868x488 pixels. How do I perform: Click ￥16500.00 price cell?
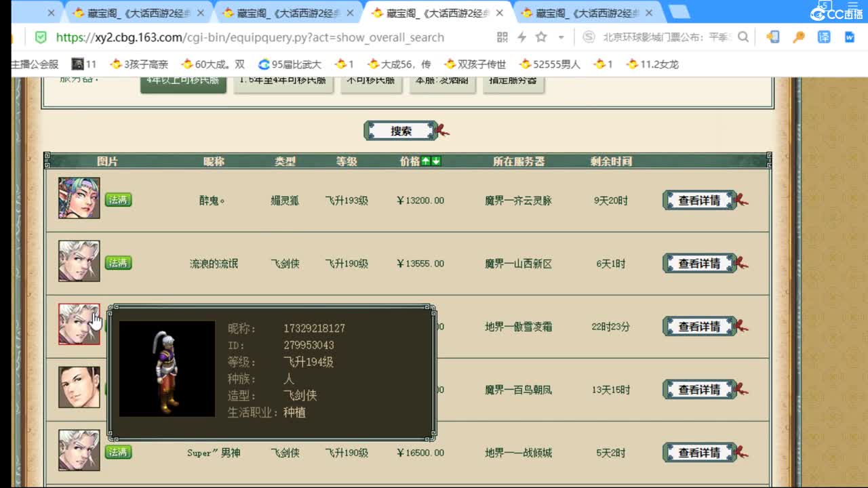420,453
